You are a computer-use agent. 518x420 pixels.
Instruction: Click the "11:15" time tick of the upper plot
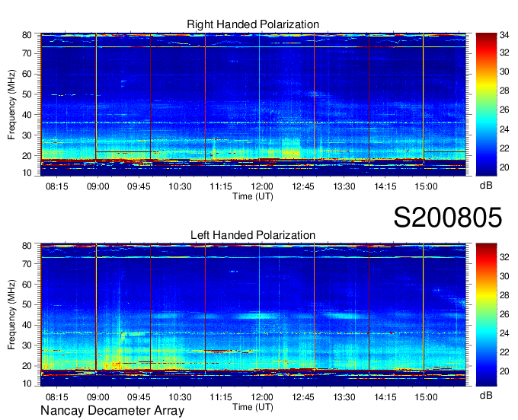click(221, 186)
